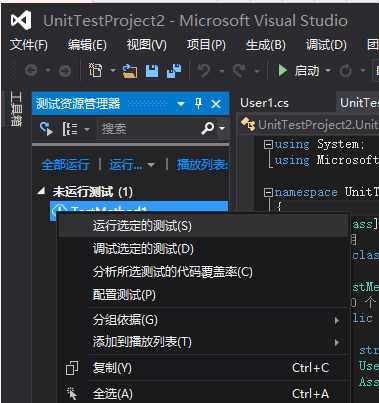Click the 播放列表 link
This screenshot has height=403, width=379.
202,165
